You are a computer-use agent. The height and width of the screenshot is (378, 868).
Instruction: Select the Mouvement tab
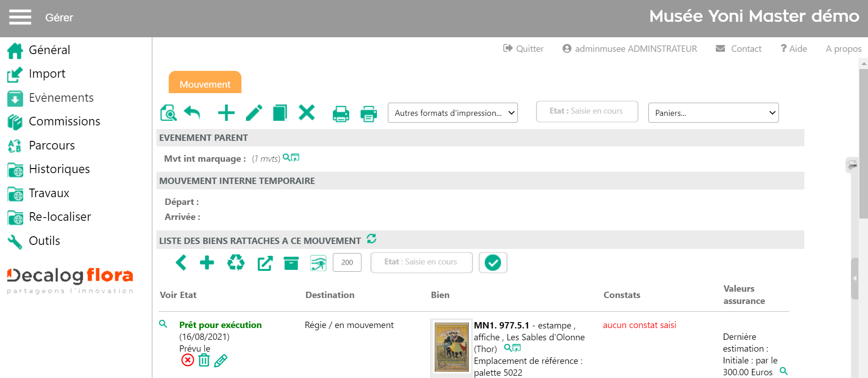205,83
